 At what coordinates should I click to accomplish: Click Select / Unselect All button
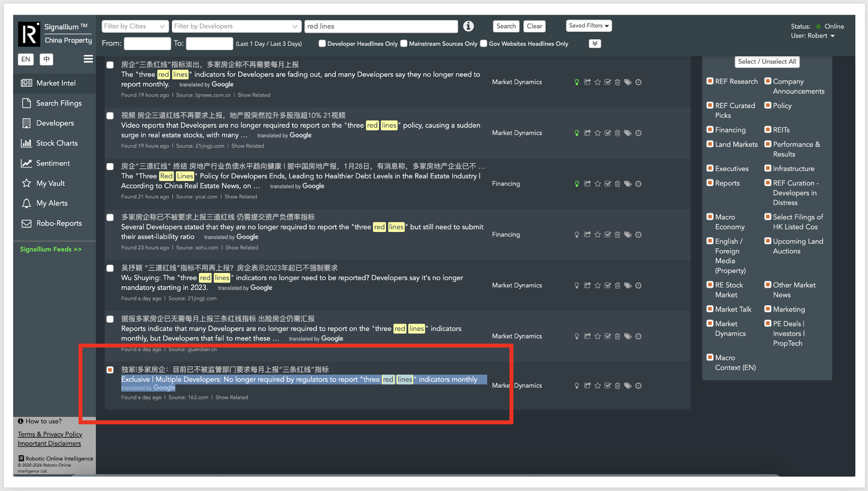click(x=767, y=61)
